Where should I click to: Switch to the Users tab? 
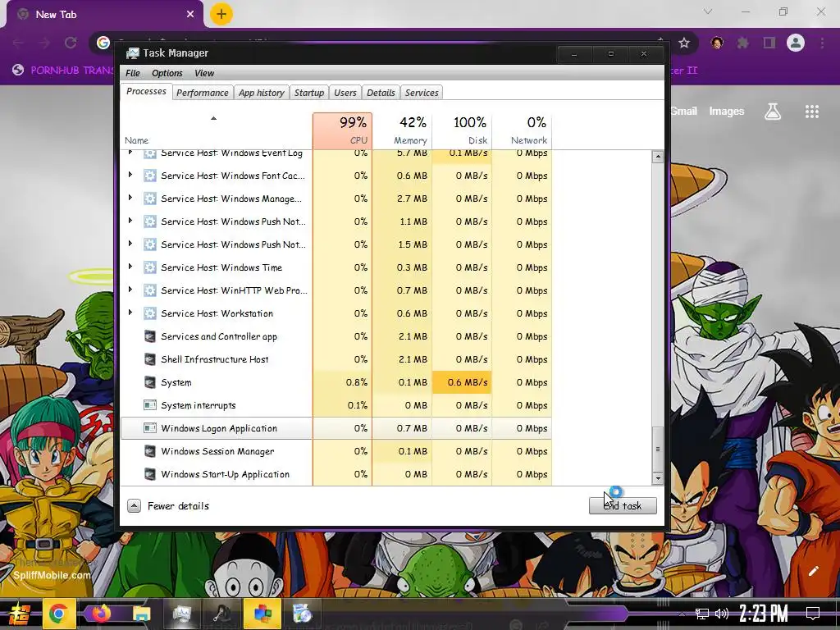[x=345, y=93]
